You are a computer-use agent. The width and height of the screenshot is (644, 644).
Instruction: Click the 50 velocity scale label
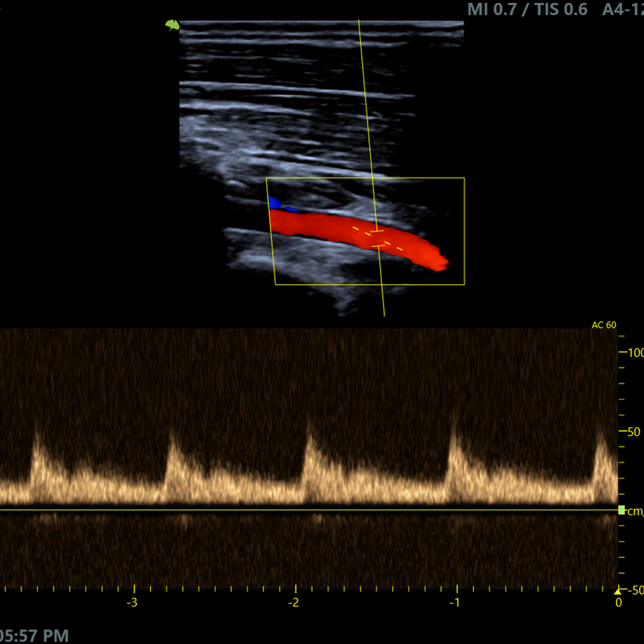coord(635,431)
